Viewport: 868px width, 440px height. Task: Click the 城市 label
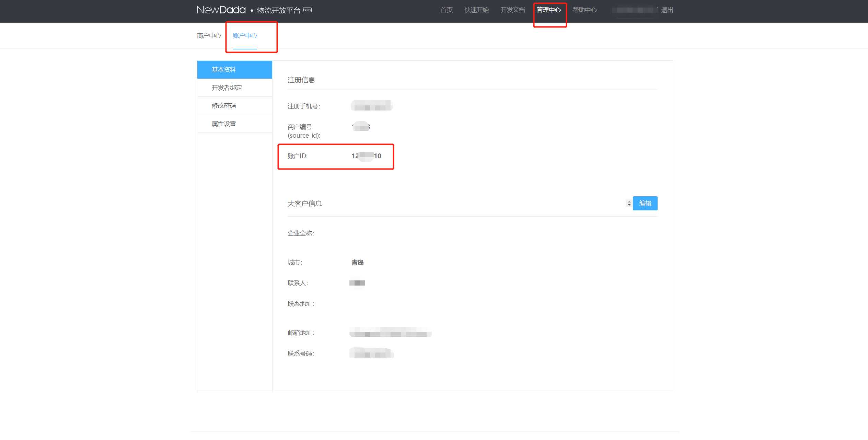(x=295, y=263)
